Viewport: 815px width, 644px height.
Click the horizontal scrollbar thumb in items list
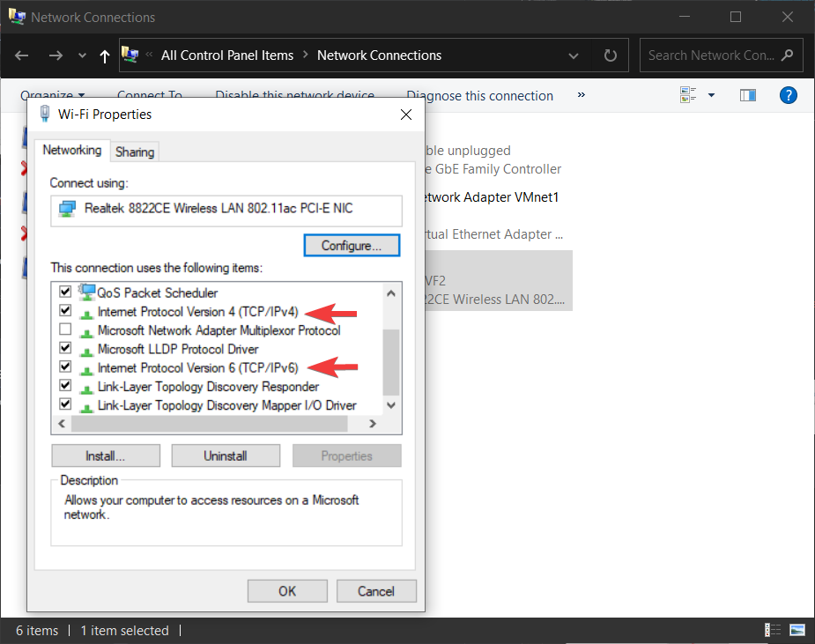click(210, 423)
